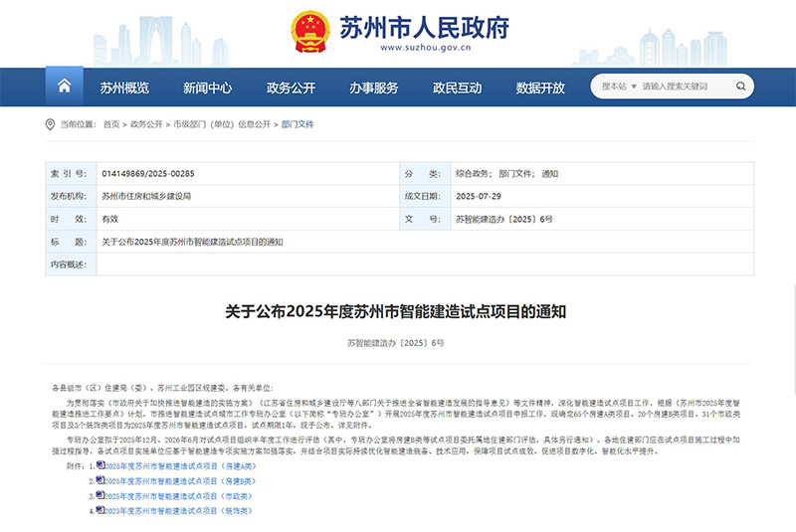Click the location pin icon near 当前位置

tap(50, 124)
